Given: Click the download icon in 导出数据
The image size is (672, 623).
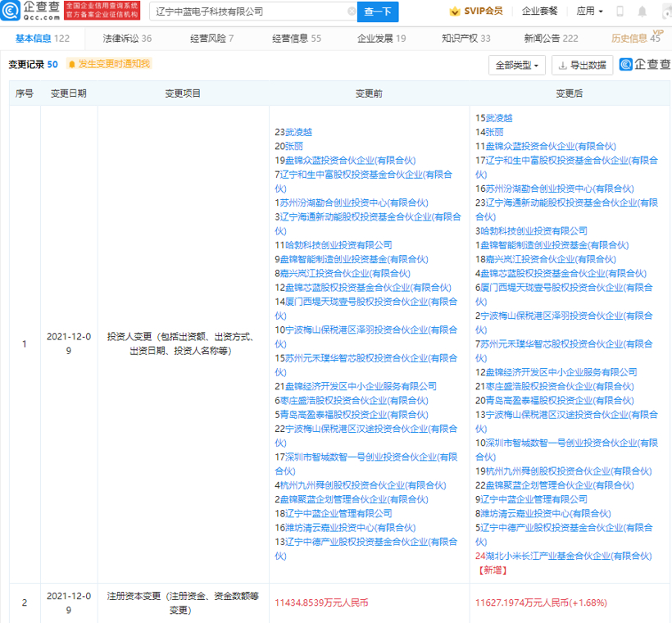Looking at the screenshot, I should pyautogui.click(x=562, y=65).
